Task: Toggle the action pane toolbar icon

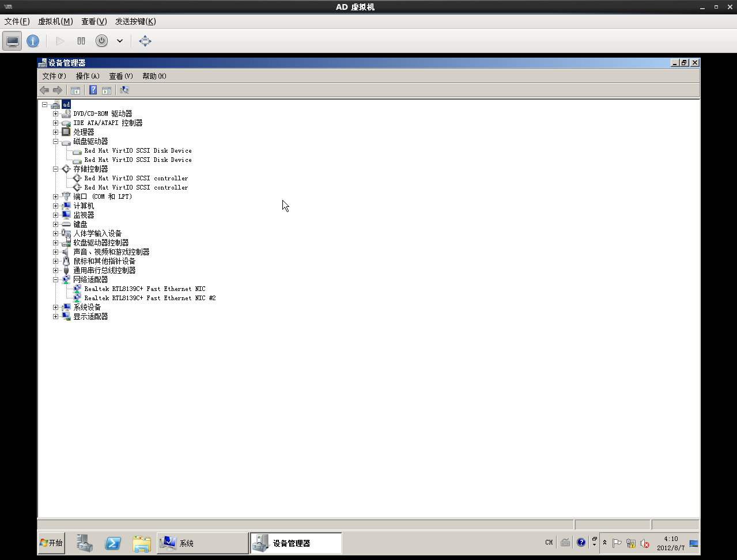Action: pyautogui.click(x=107, y=90)
